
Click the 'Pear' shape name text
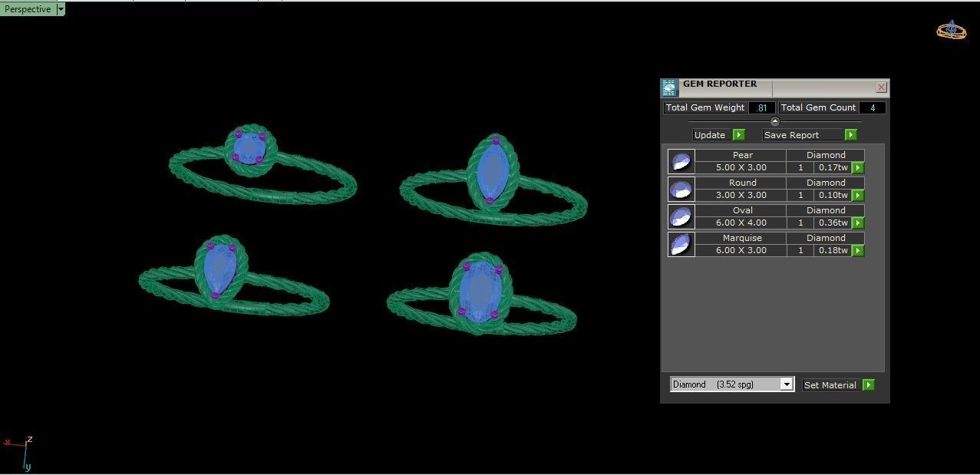[742, 155]
